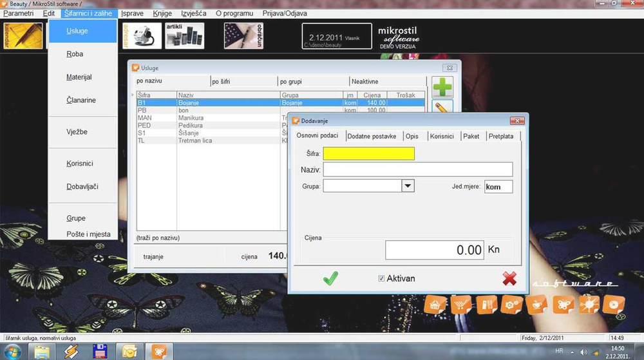The width and height of the screenshot is (644, 360).
Task: Select Usluge in the dropdown menu
Action: (82, 31)
